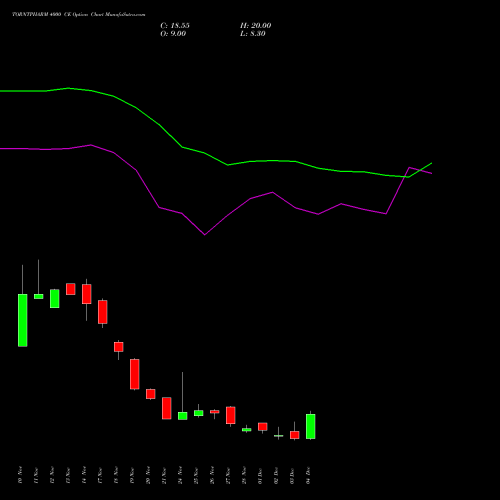Select the high value H: 20.00
This screenshot has height=500, width=500.
click(256, 26)
